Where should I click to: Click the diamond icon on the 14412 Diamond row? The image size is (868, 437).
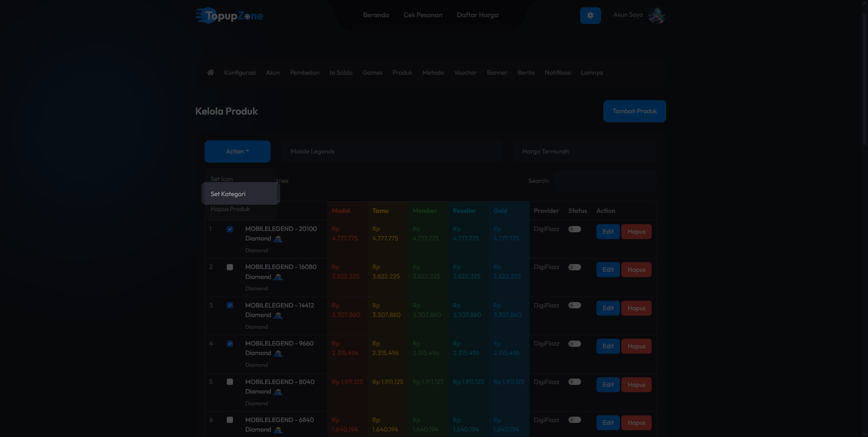pos(278,315)
